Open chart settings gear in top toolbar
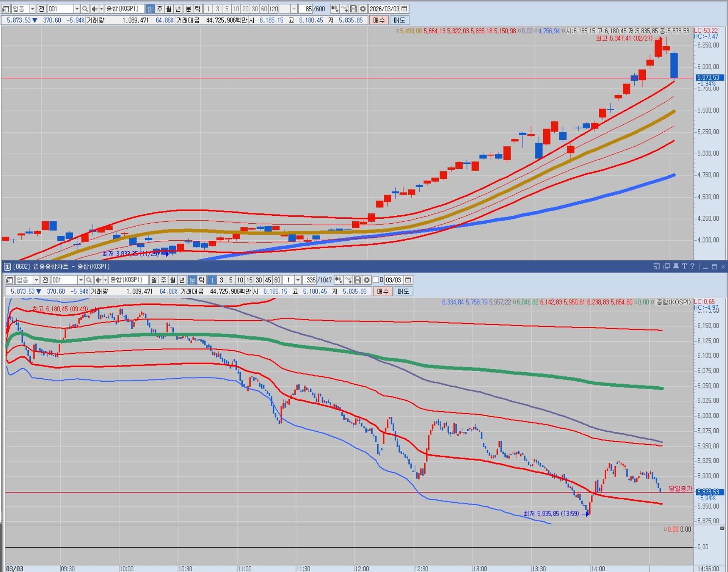 [x=363, y=9]
